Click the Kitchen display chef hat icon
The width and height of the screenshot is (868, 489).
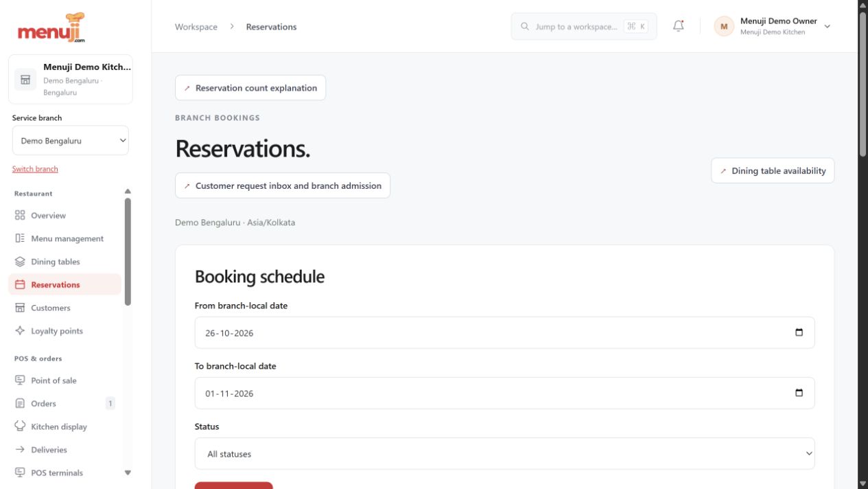point(20,427)
